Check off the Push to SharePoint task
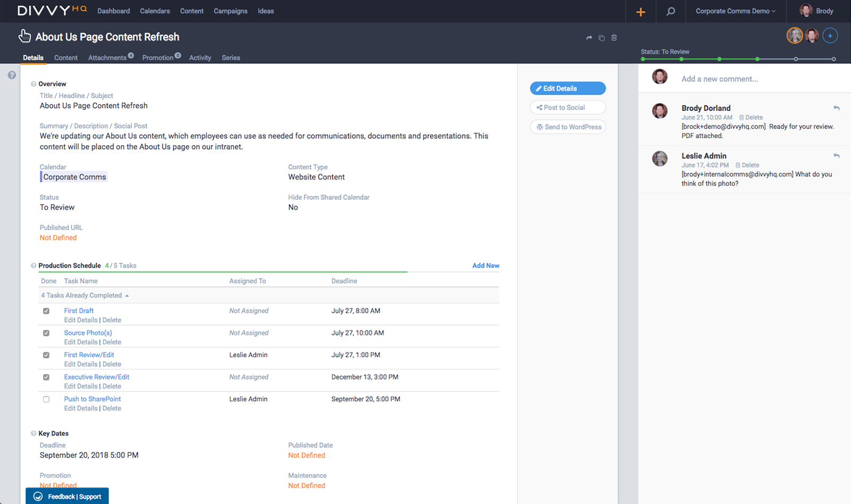Viewport: 851px width, 504px height. pos(46,399)
